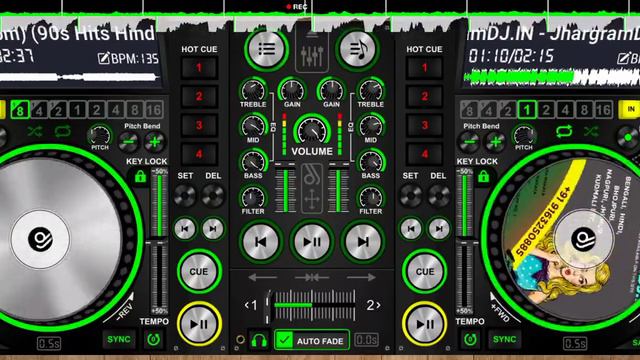
Task: Click the left deck CUE button
Action: point(199,271)
